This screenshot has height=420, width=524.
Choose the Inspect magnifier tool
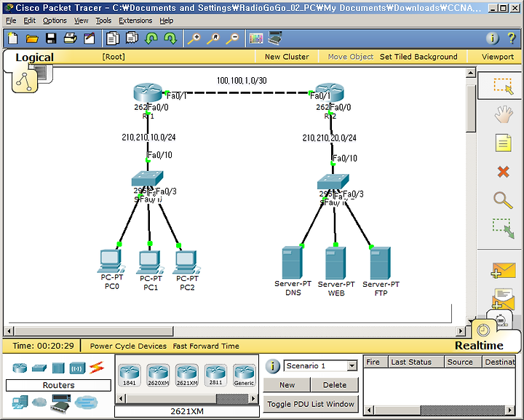pyautogui.click(x=503, y=200)
